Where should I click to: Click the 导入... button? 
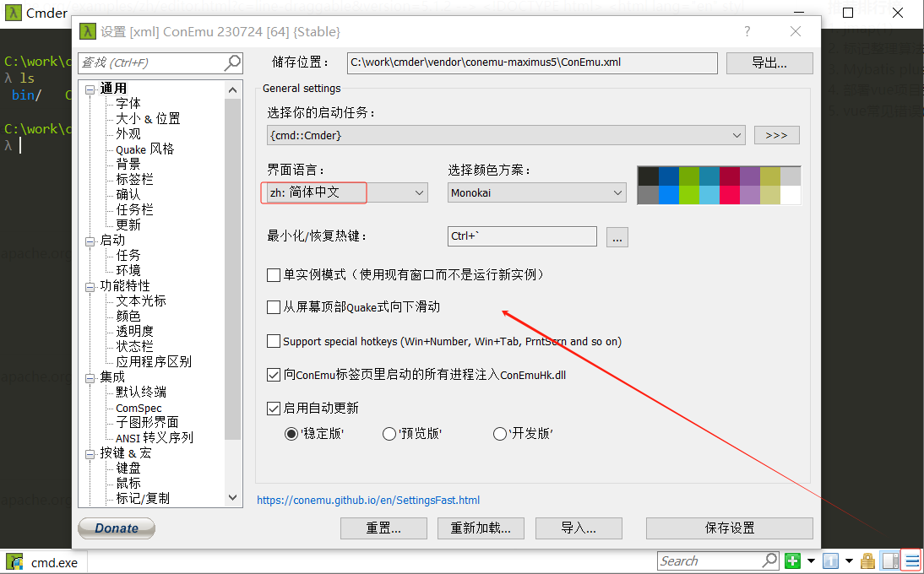pyautogui.click(x=579, y=528)
